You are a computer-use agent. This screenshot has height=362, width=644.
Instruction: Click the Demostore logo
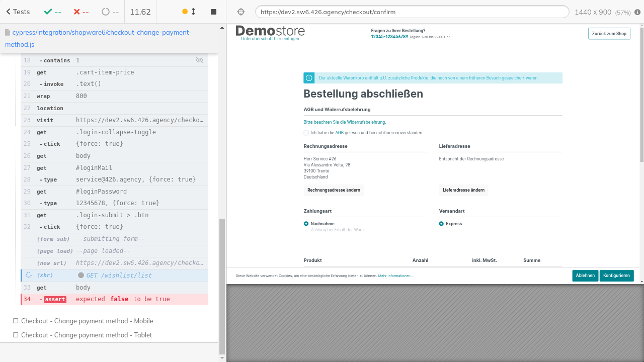click(x=270, y=33)
